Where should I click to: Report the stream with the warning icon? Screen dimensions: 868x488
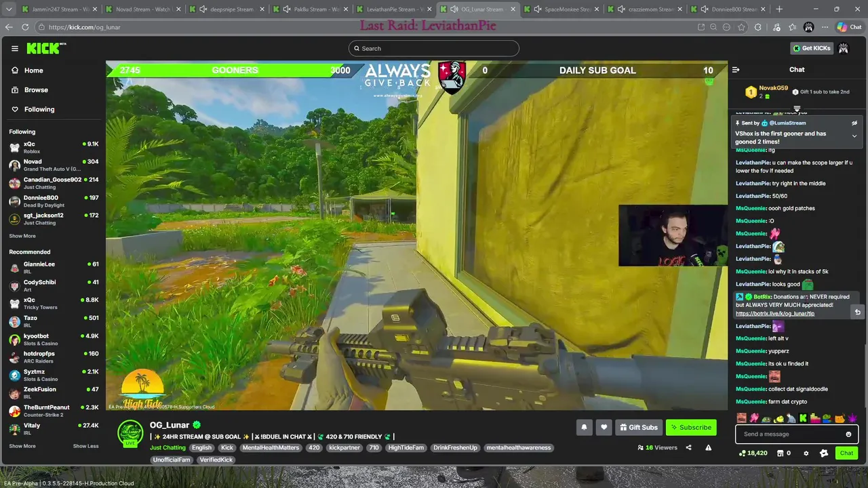[708, 447]
